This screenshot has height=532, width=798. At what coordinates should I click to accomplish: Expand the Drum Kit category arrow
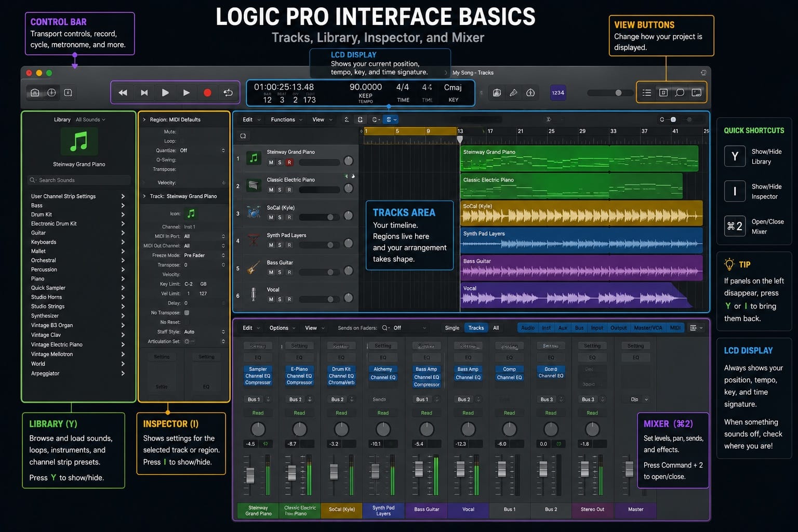tap(123, 215)
